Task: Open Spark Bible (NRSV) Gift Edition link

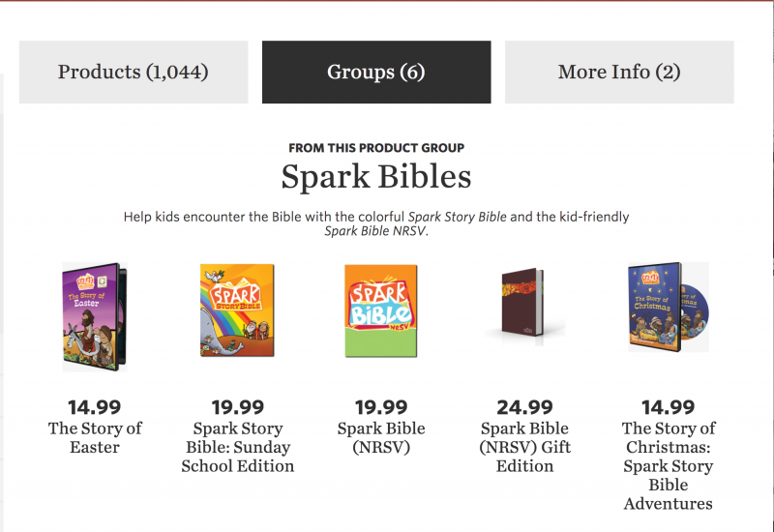Action: [524, 447]
